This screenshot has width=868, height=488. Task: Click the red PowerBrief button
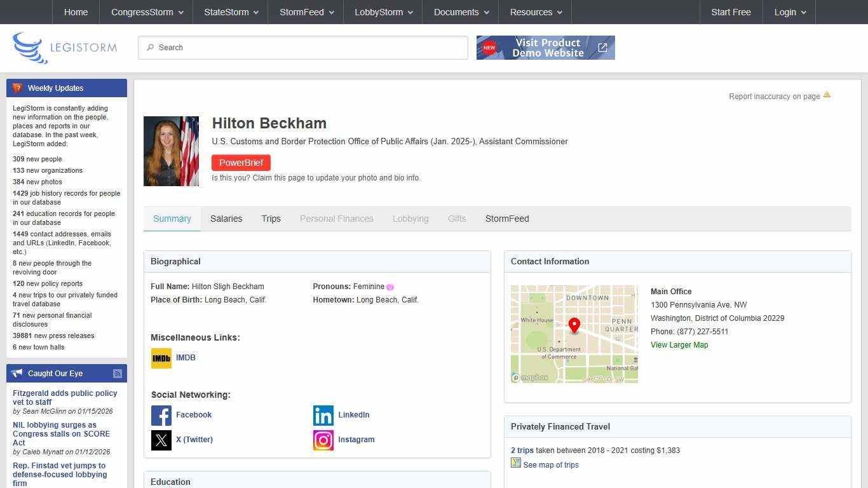tap(241, 163)
